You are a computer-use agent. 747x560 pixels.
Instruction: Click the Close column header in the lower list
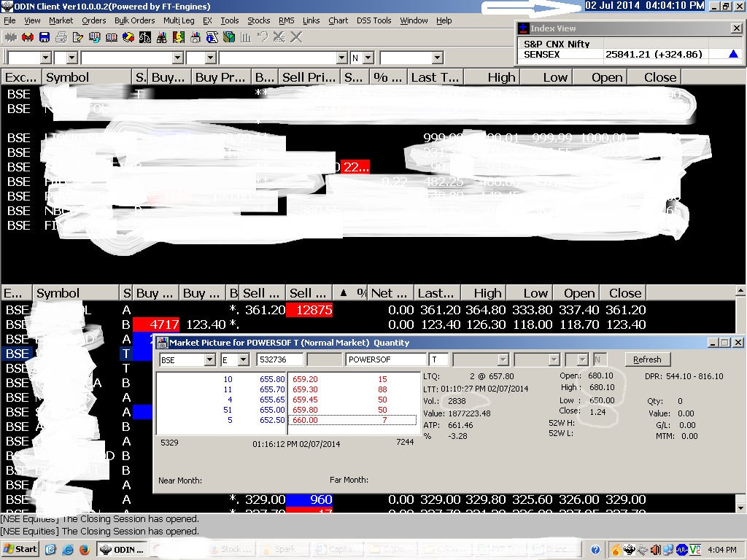[623, 293]
